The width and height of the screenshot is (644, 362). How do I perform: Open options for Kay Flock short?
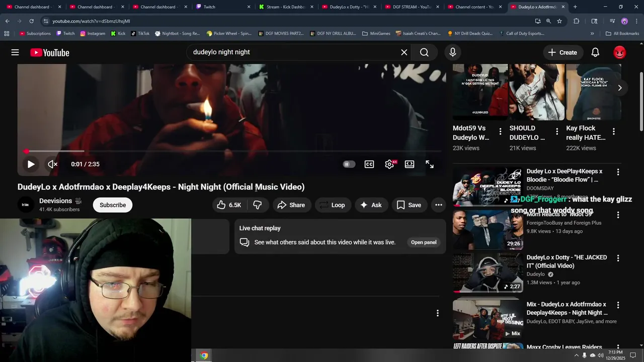click(x=613, y=132)
